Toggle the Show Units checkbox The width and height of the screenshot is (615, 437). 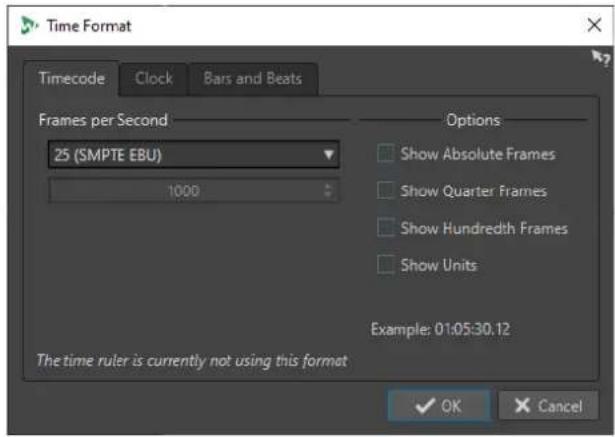386,265
